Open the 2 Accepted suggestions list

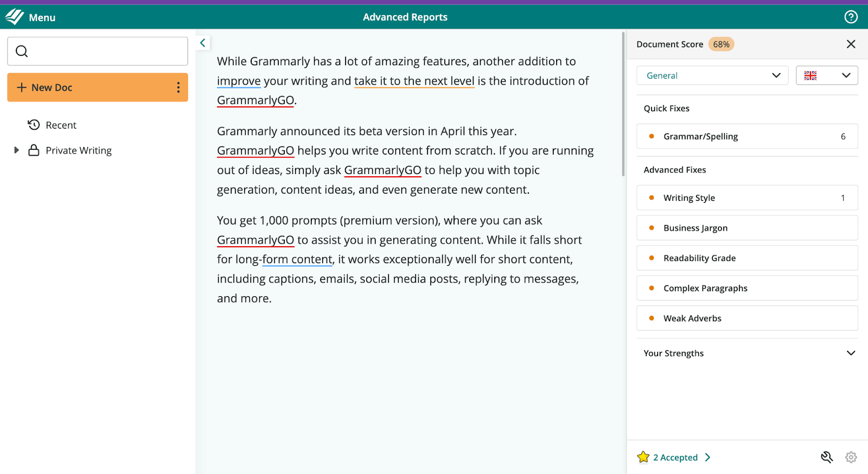click(682, 457)
